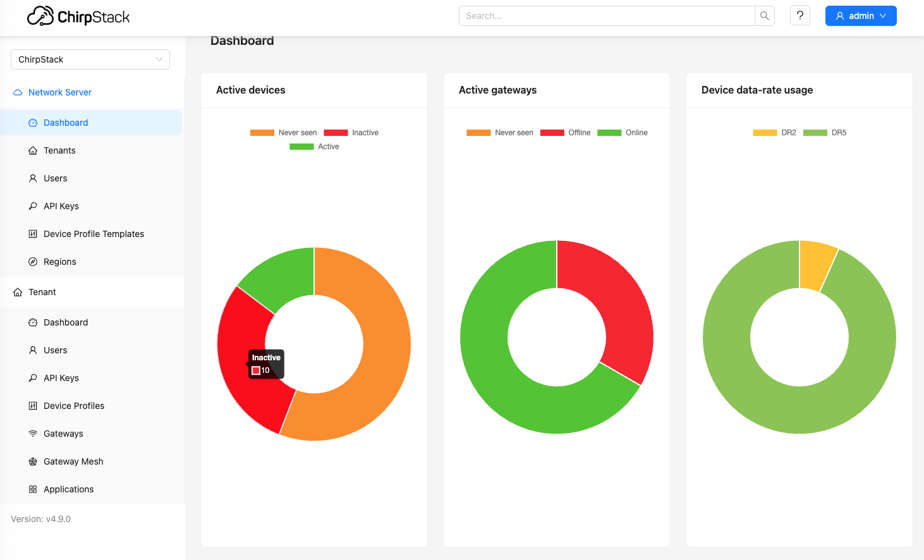924x560 pixels.
Task: Open the Users page under Tenant
Action: pyautogui.click(x=56, y=350)
